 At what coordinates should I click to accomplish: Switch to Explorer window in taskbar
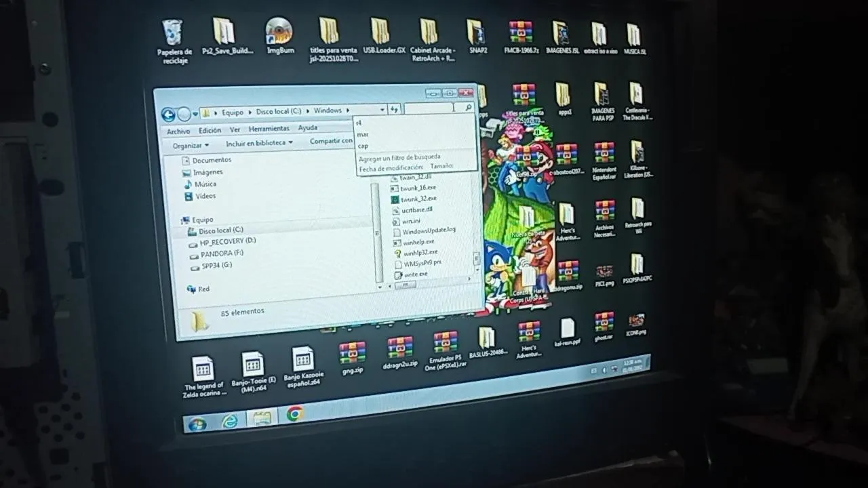click(262, 418)
